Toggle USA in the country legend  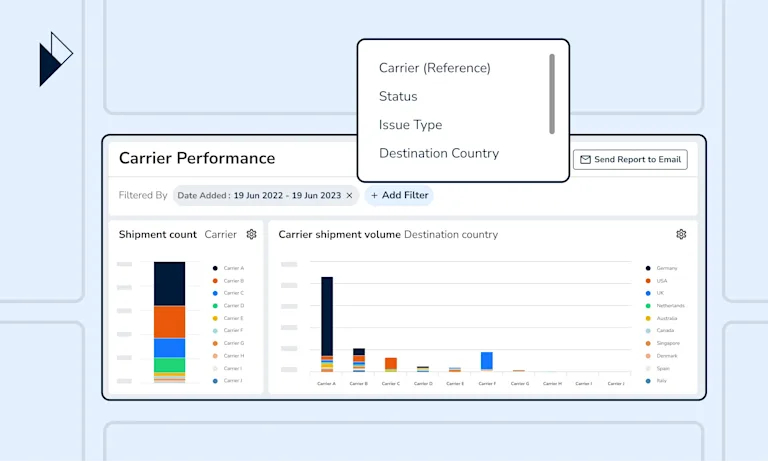coord(656,281)
